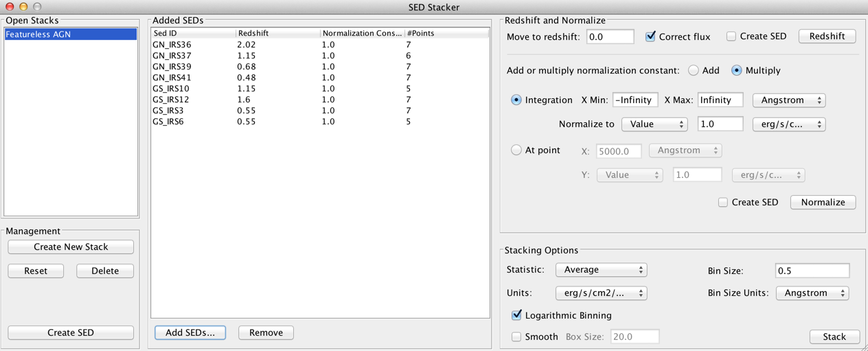Choose the Integration radio option

[516, 100]
